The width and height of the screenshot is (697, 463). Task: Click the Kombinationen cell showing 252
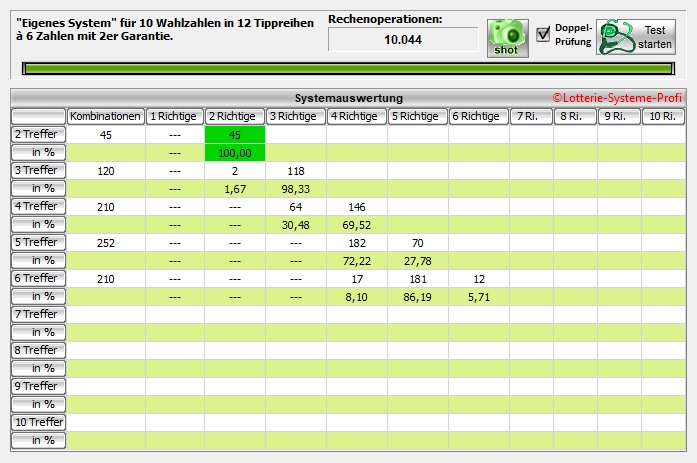pyautogui.click(x=106, y=243)
